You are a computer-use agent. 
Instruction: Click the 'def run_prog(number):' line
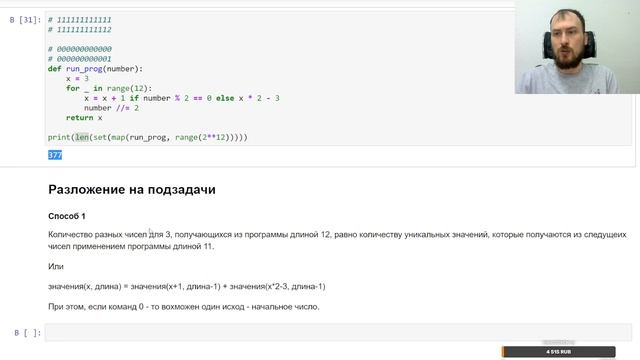pyautogui.click(x=96, y=69)
